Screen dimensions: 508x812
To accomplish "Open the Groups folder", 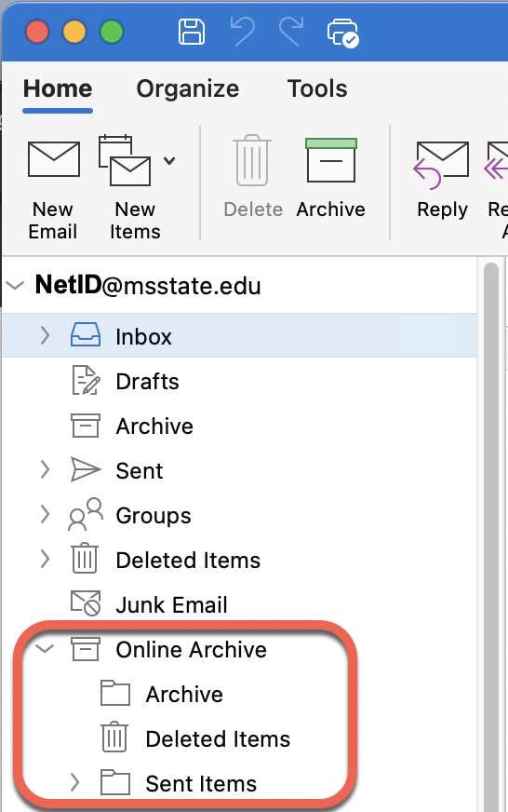I will [154, 516].
